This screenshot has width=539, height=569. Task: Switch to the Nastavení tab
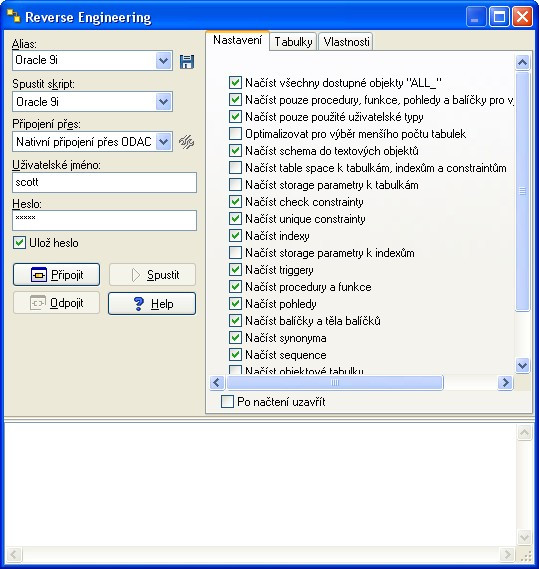[237, 40]
